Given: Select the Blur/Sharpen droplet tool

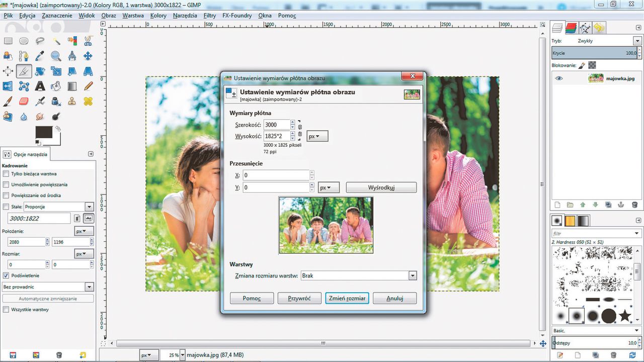Looking at the screenshot, I should tap(24, 117).
